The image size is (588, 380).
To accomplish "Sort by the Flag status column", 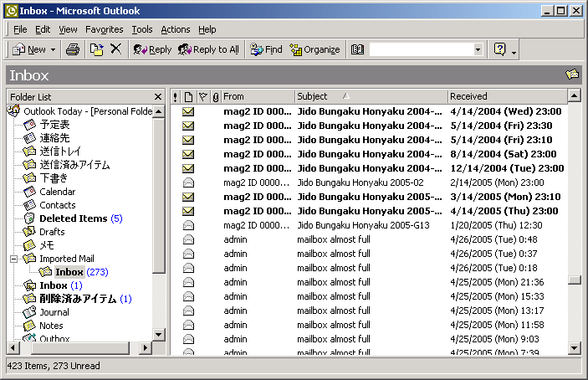I will (x=202, y=96).
